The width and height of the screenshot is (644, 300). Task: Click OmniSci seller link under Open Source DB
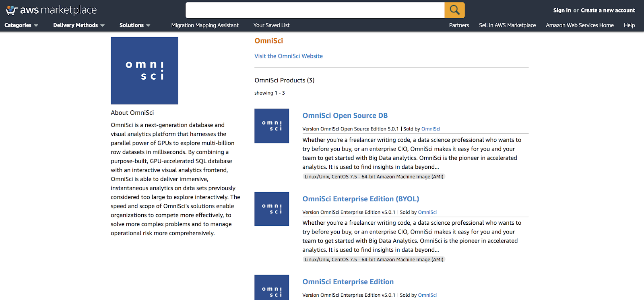431,129
